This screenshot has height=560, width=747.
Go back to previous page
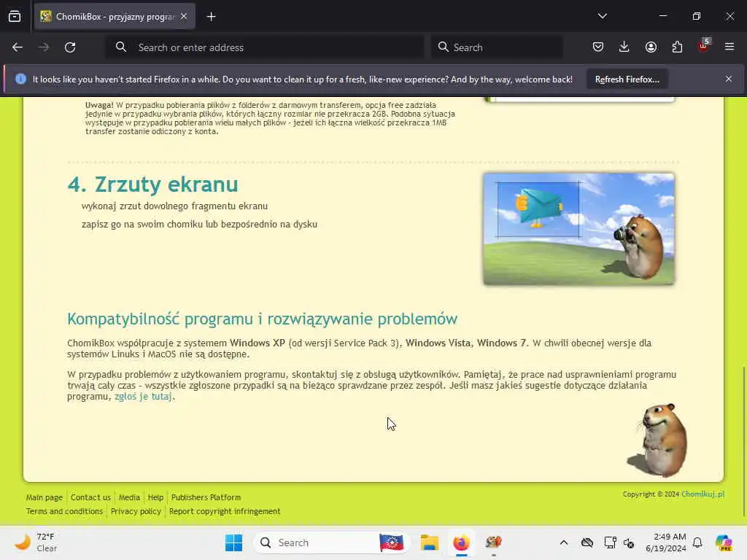(x=18, y=47)
